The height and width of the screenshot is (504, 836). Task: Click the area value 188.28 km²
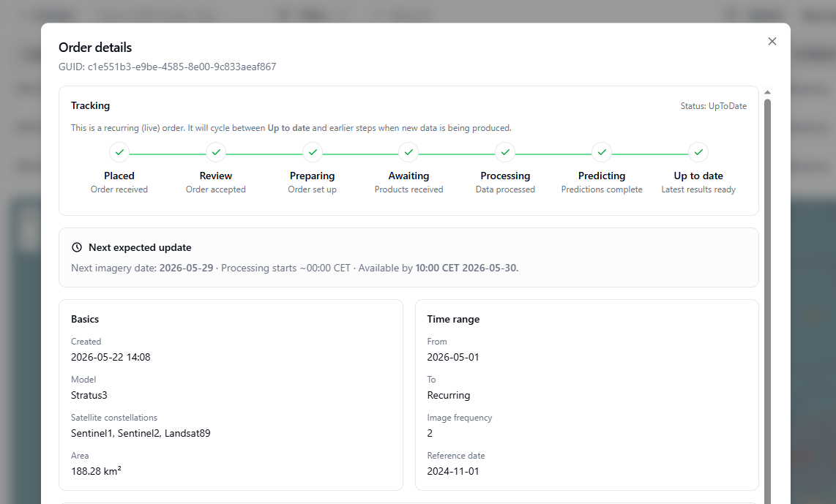[x=96, y=471]
